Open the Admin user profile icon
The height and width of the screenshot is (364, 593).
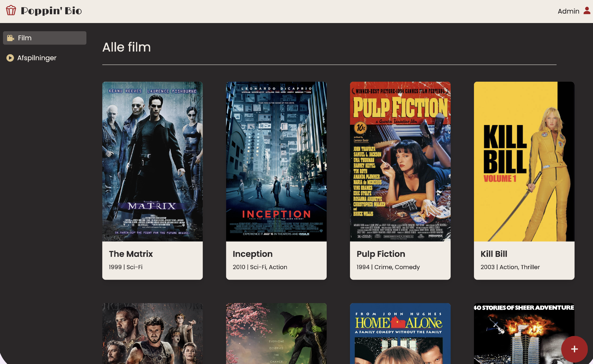pos(587,11)
